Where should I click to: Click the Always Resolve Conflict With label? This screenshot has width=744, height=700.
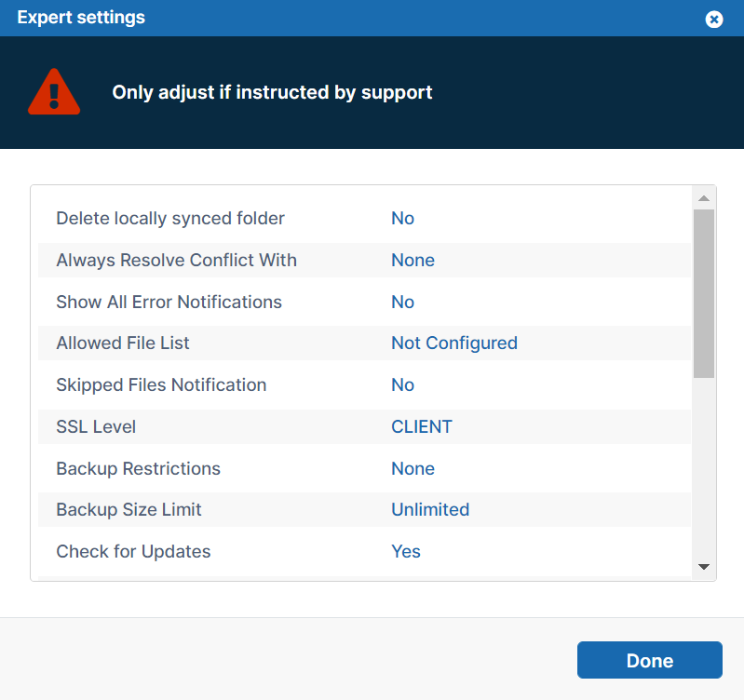pos(176,261)
